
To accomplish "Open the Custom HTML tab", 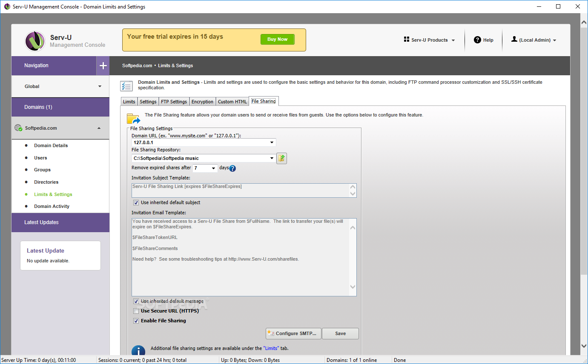I will tap(232, 102).
